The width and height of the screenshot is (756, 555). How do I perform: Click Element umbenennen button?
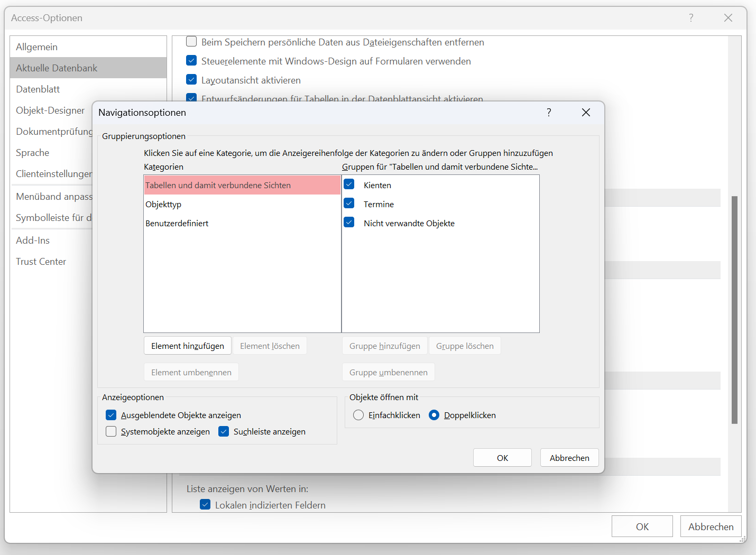191,372
